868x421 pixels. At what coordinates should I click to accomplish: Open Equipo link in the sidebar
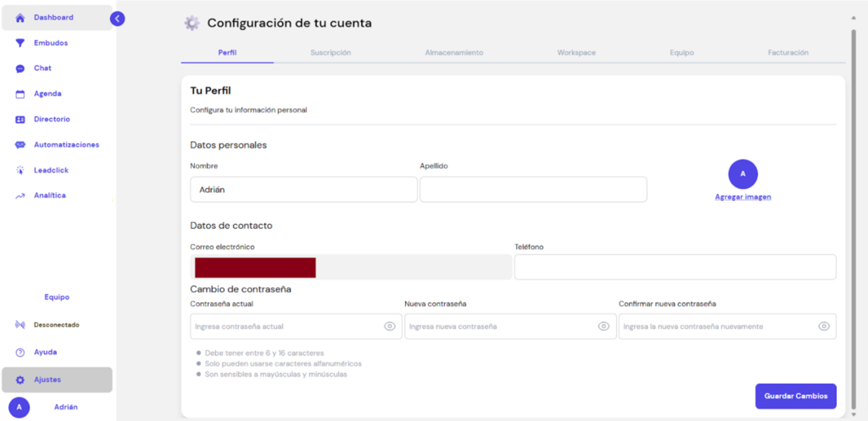point(57,297)
